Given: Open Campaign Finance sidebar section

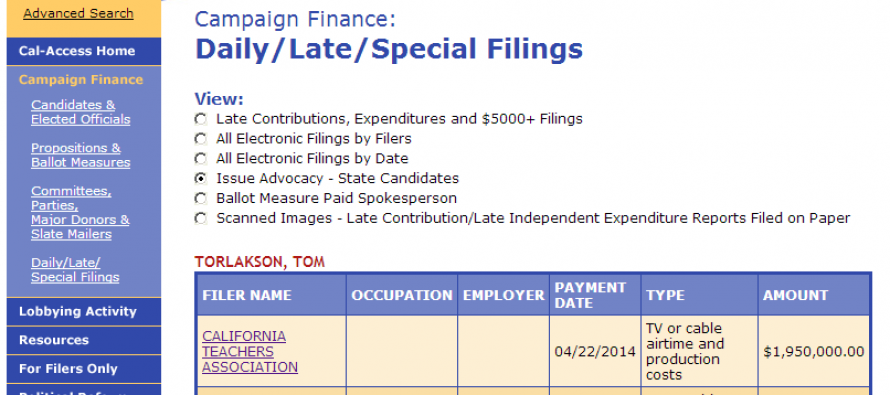Looking at the screenshot, I should click(x=81, y=79).
